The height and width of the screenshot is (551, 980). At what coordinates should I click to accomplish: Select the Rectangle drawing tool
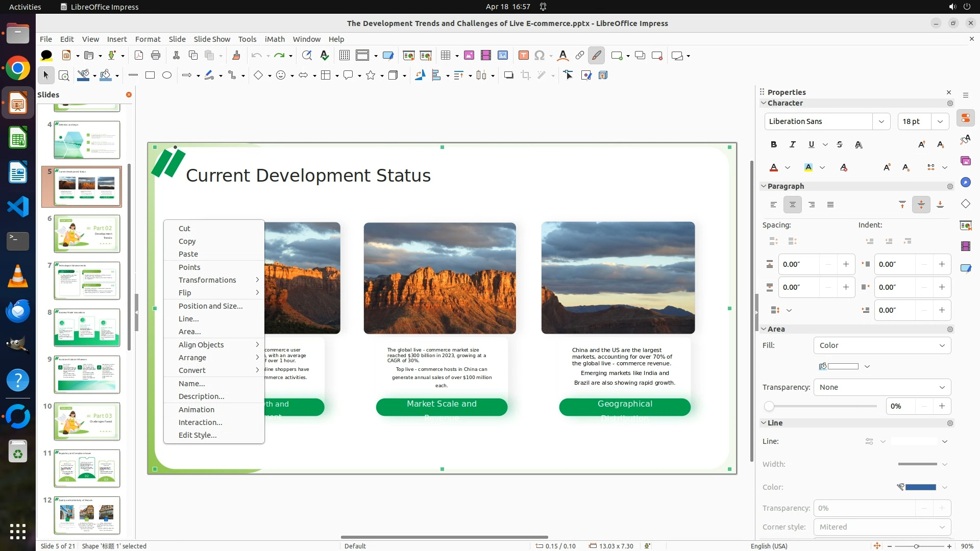point(150,76)
